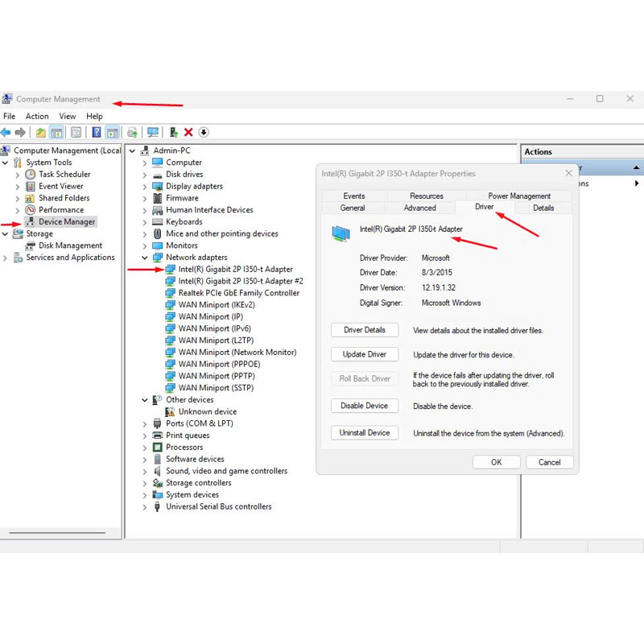Click the Ports (COM & LPT) icon
This screenshot has height=644, width=644.
pos(157,423)
